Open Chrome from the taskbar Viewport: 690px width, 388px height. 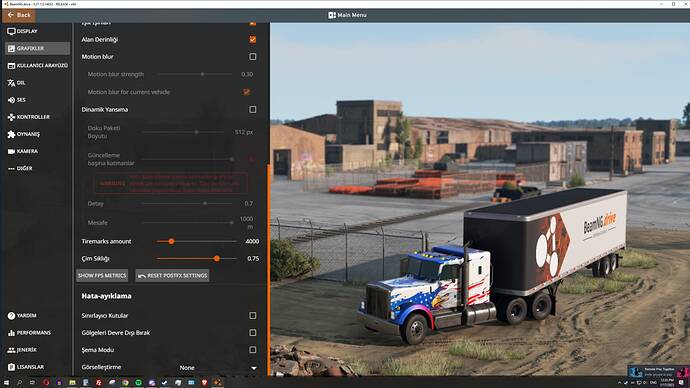(x=125, y=383)
